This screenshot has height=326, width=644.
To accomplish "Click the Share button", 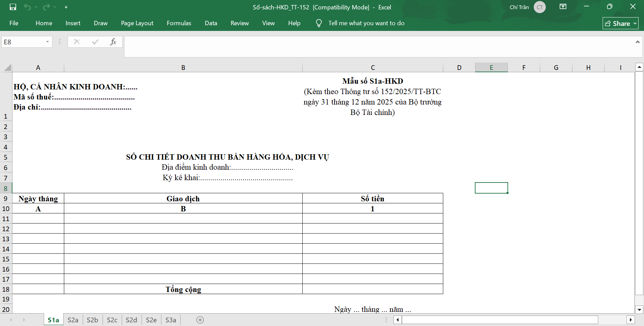I will click(620, 23).
